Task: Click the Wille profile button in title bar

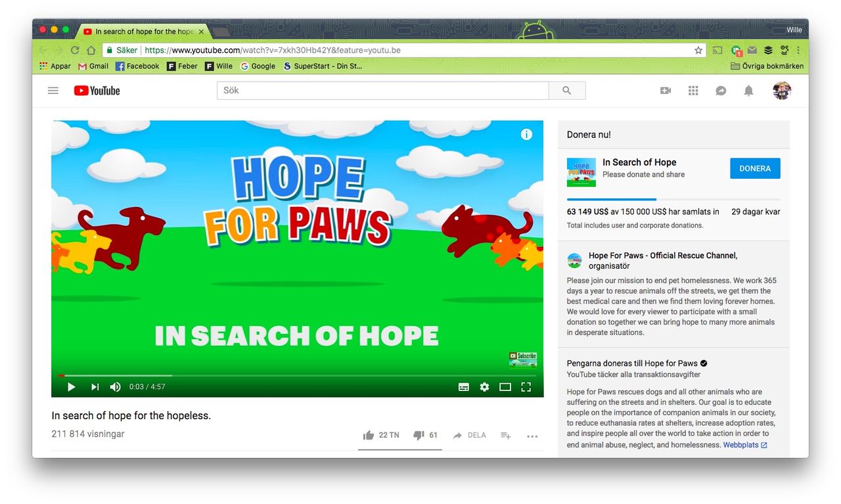Action: click(794, 30)
